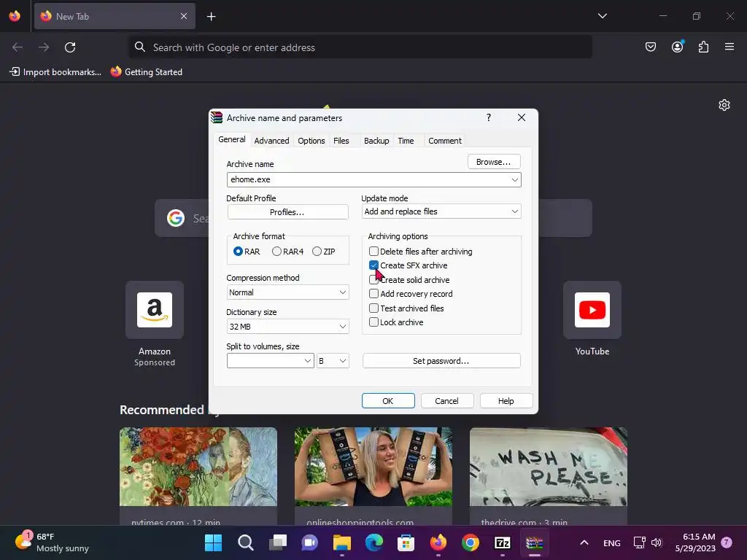Click the WinRAR taskbar icon

point(535,542)
